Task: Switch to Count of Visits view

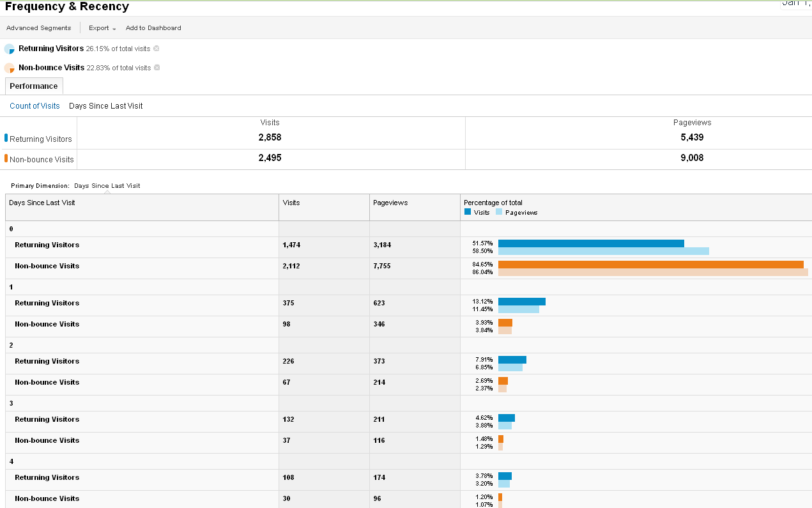Action: click(x=34, y=106)
